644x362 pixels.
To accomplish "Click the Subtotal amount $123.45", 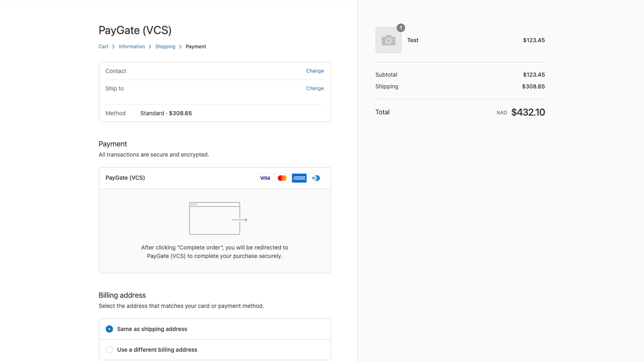I will point(534,75).
